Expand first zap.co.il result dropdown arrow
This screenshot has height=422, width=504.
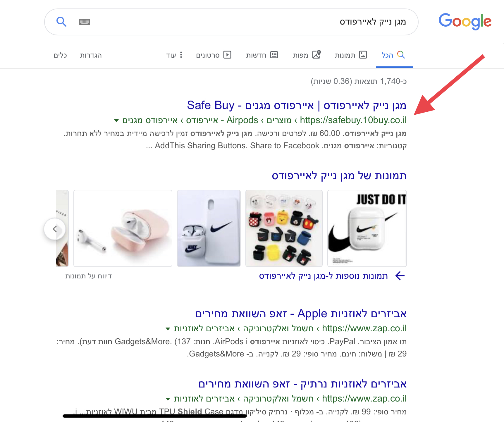pyautogui.click(x=168, y=329)
